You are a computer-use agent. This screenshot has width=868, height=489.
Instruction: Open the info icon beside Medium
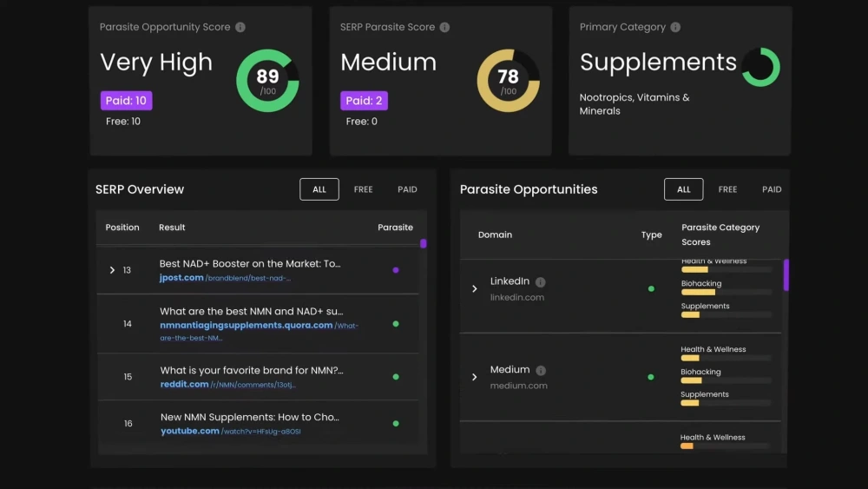(x=541, y=370)
